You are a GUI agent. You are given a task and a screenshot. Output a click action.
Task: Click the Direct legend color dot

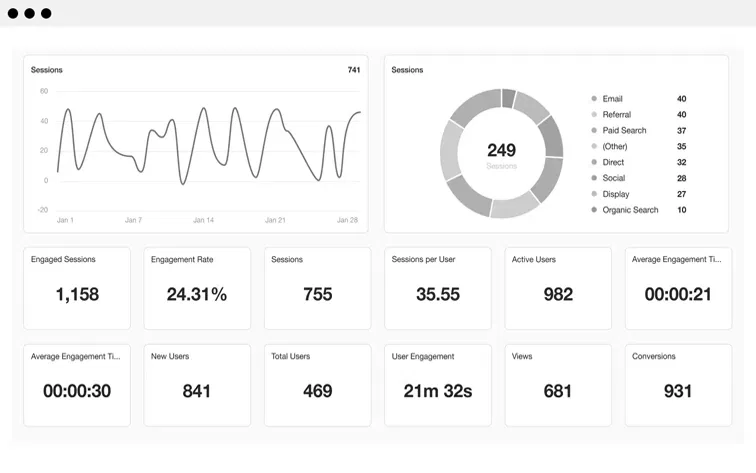594,162
